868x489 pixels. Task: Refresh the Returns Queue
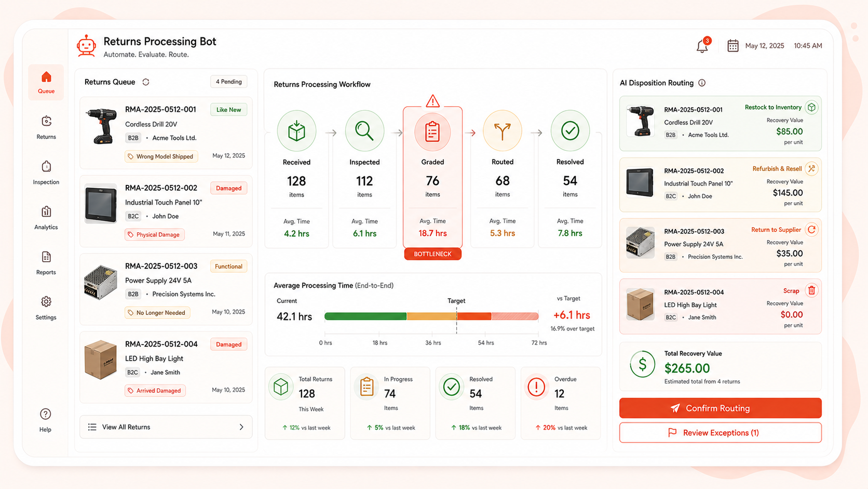(x=146, y=82)
